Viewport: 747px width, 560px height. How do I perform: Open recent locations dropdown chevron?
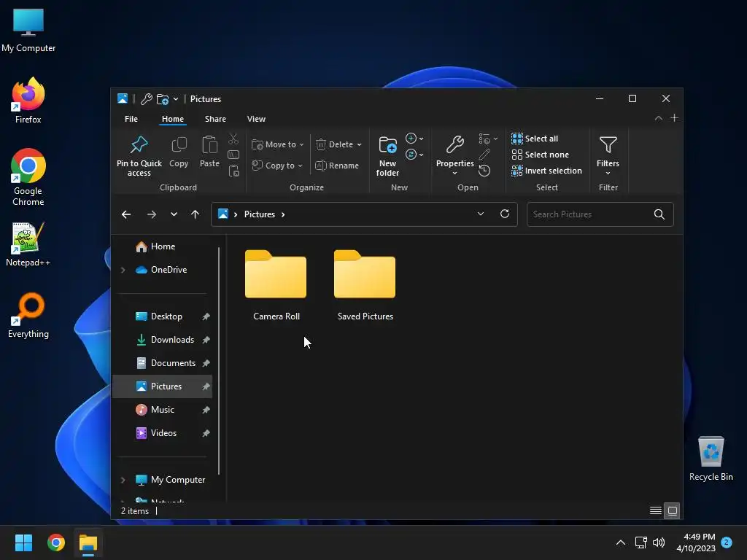point(174,214)
